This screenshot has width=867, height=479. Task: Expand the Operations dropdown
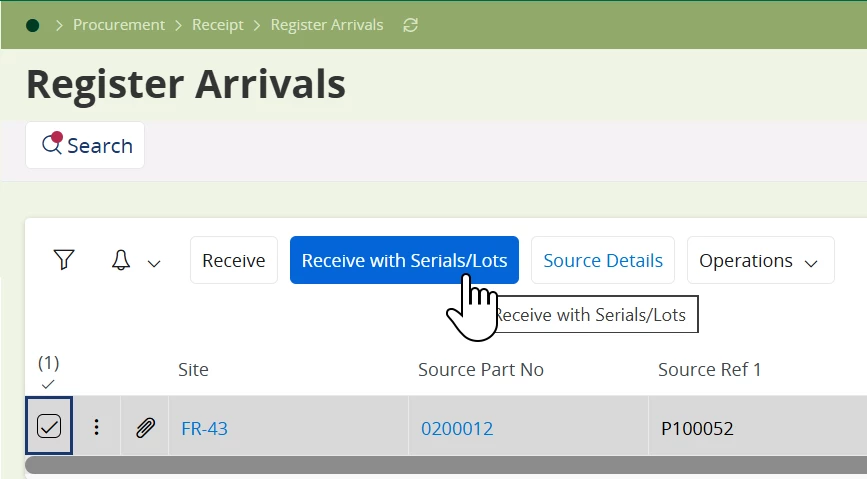coord(760,260)
